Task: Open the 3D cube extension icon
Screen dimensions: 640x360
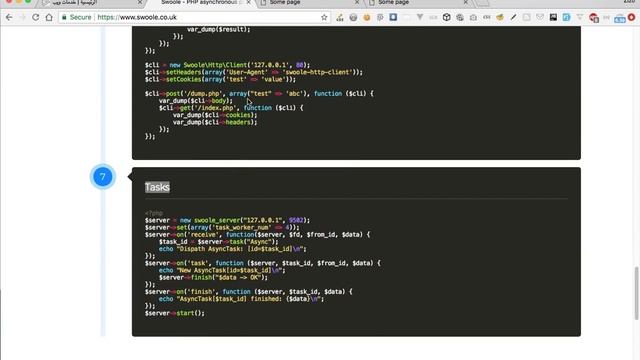Action: (447, 18)
